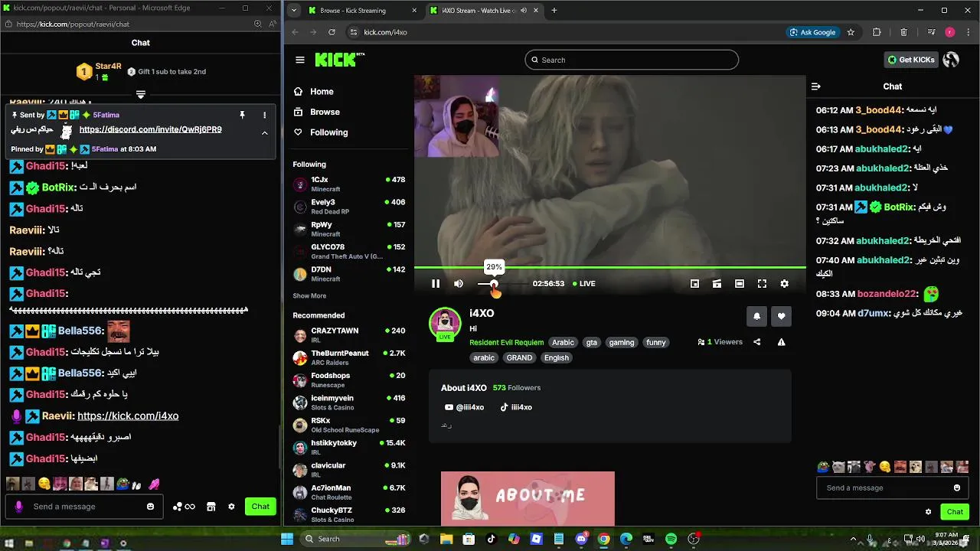Open pinned message options menu
The width and height of the screenshot is (980, 551).
click(265, 115)
